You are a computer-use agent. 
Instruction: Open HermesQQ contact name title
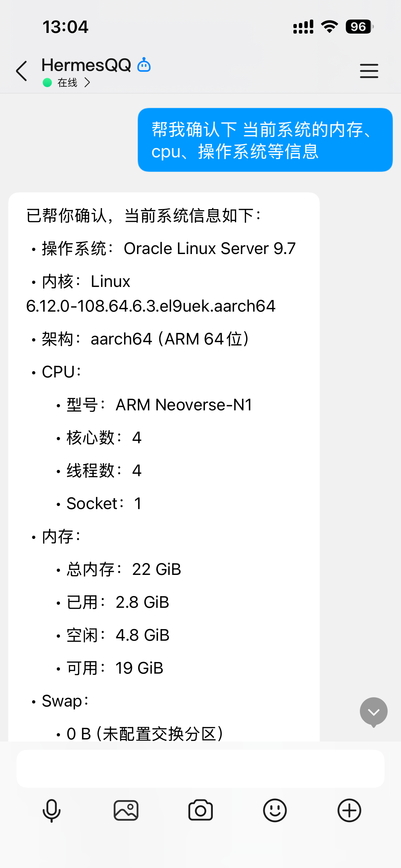86,65
